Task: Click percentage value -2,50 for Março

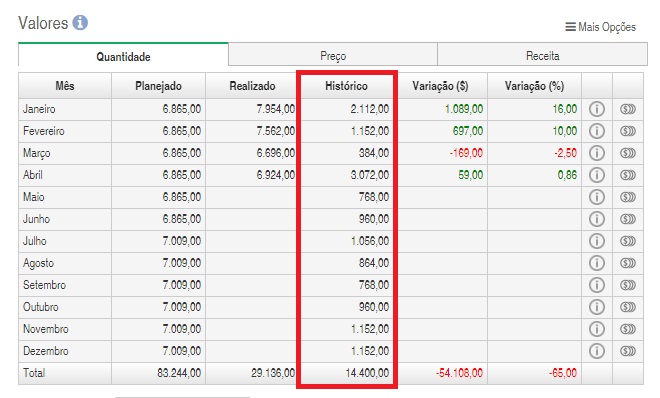Action: click(x=565, y=153)
